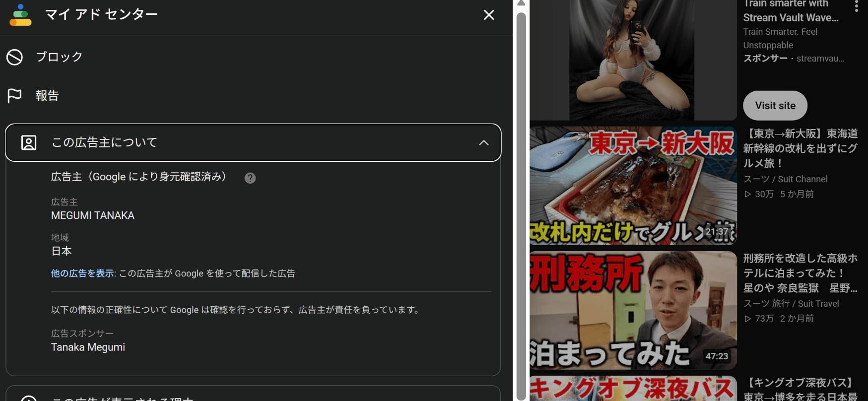Image resolution: width=868 pixels, height=401 pixels.
Task: Close the My Ad Center panel
Action: [489, 15]
